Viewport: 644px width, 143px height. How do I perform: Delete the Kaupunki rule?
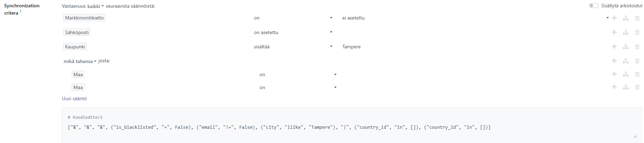point(637,47)
